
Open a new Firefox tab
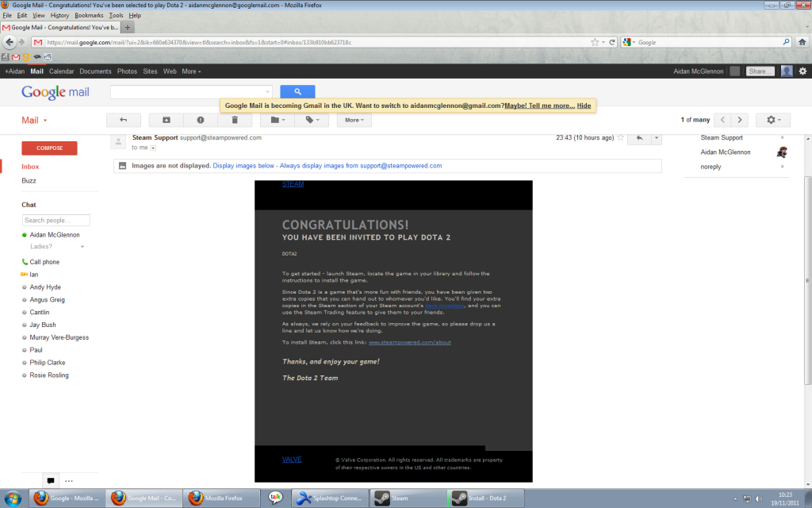[x=128, y=28]
